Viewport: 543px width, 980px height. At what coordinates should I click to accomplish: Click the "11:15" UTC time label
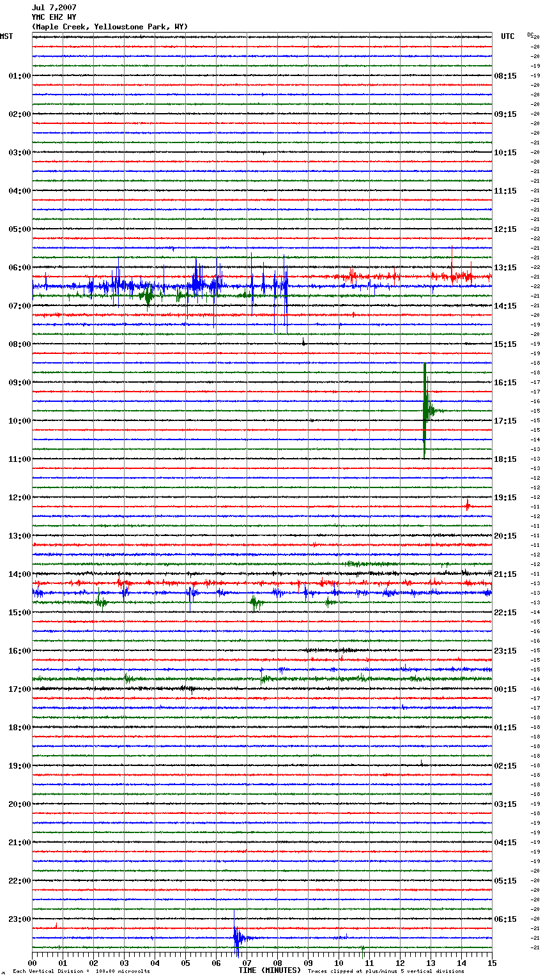click(505, 191)
